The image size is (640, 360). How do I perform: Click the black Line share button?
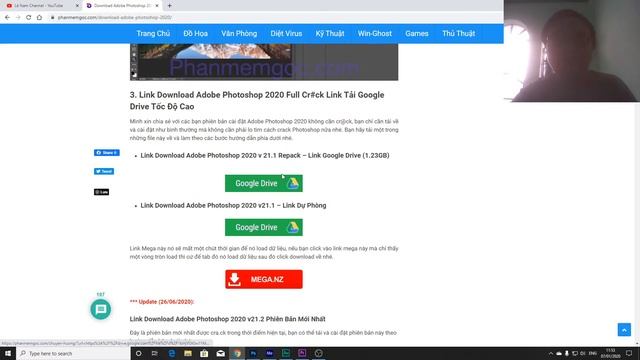[x=101, y=192]
